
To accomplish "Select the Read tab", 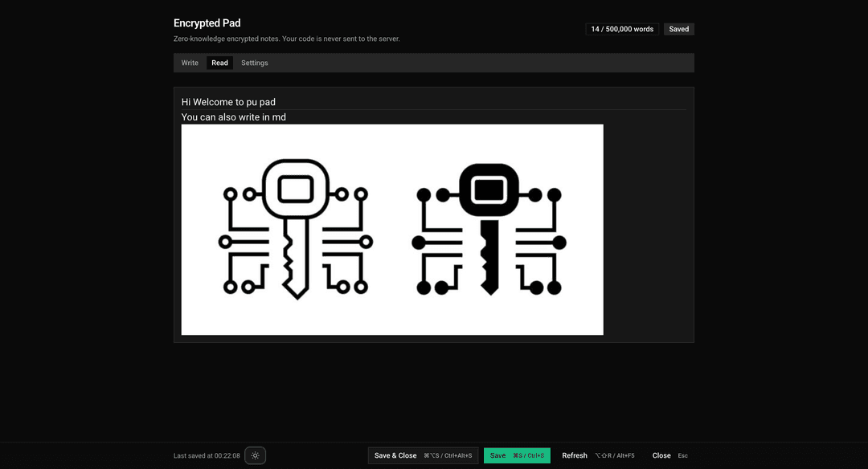I will pyautogui.click(x=219, y=63).
